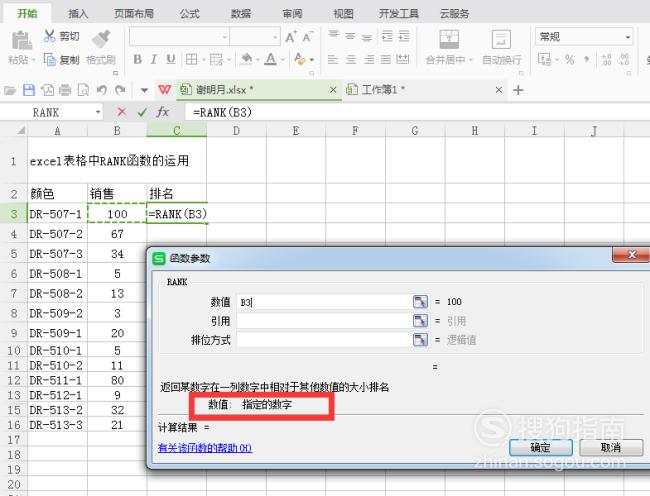Expand the name box dropdown showing RANK
Image resolution: width=650 pixels, height=496 pixels.
pyautogui.click(x=98, y=112)
